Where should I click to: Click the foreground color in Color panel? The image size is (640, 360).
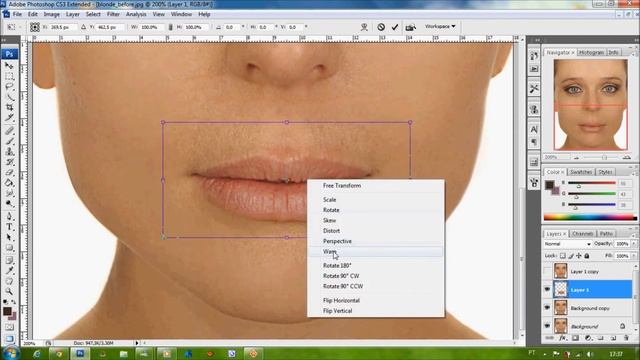(550, 185)
